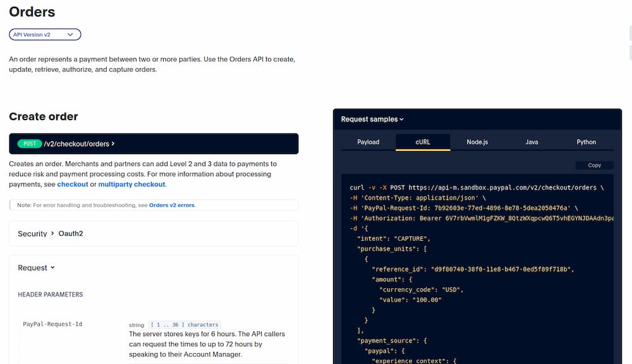Screen dimensions: 632x364
Task: Follow the multiparty checkout link
Action: pyautogui.click(x=131, y=185)
